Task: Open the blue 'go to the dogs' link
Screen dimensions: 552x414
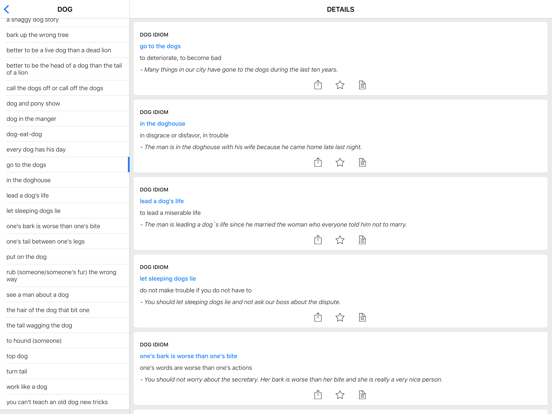Action: coord(160,46)
